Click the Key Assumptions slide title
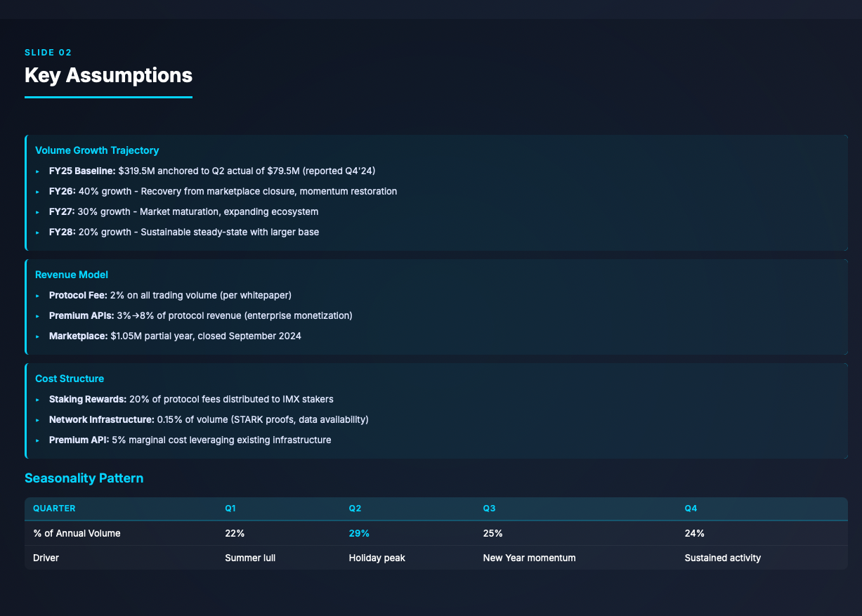862x616 pixels. pyautogui.click(x=108, y=75)
